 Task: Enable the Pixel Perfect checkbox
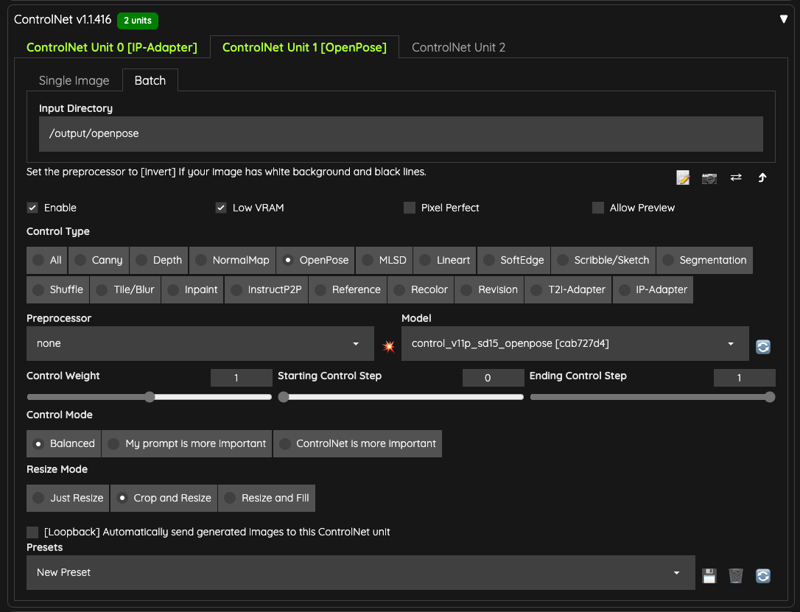(409, 208)
